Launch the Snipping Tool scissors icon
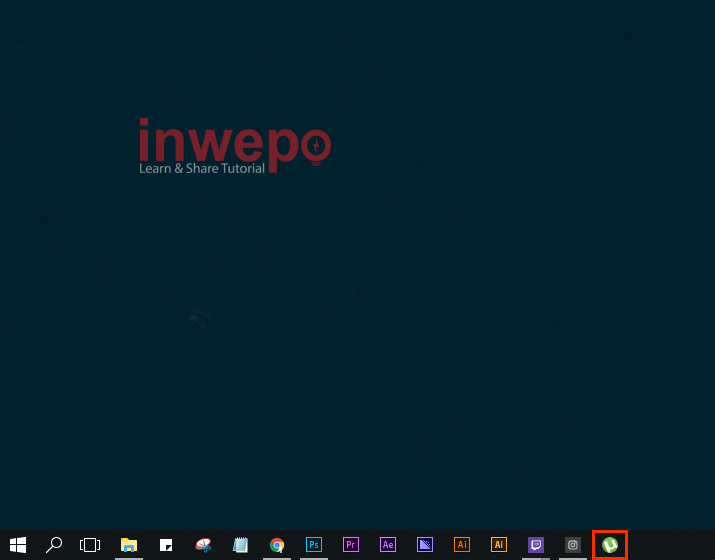Image resolution: width=715 pixels, height=560 pixels. pyautogui.click(x=203, y=545)
